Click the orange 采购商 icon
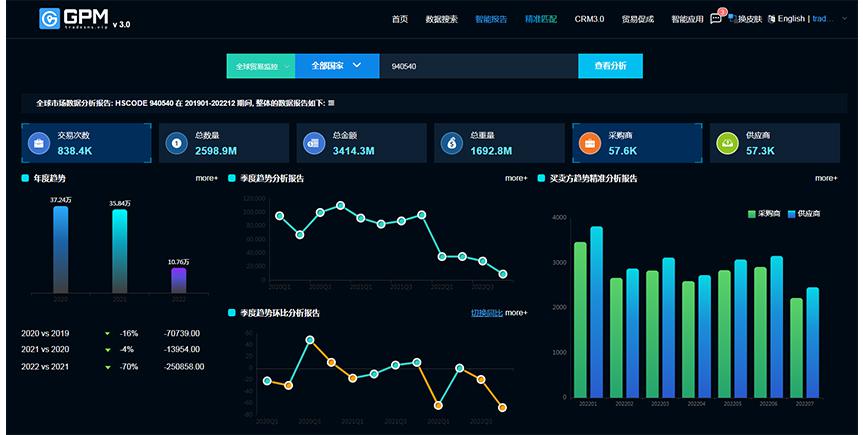863x435 pixels. pos(588,143)
